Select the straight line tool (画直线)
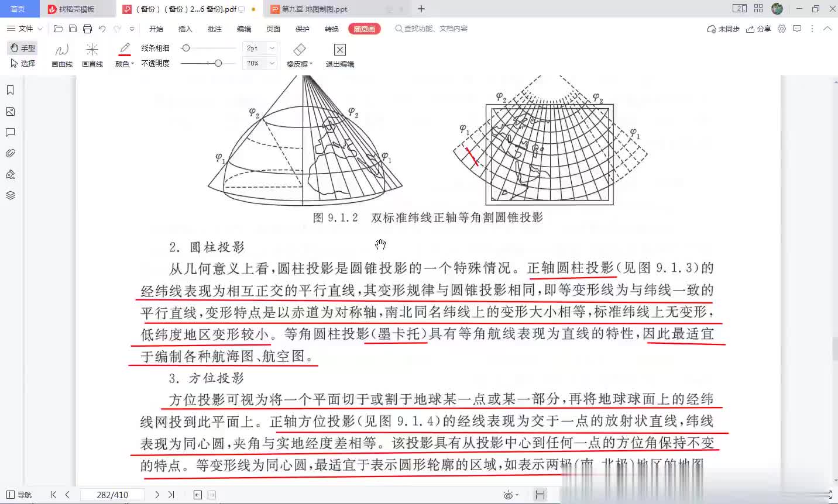 click(92, 54)
